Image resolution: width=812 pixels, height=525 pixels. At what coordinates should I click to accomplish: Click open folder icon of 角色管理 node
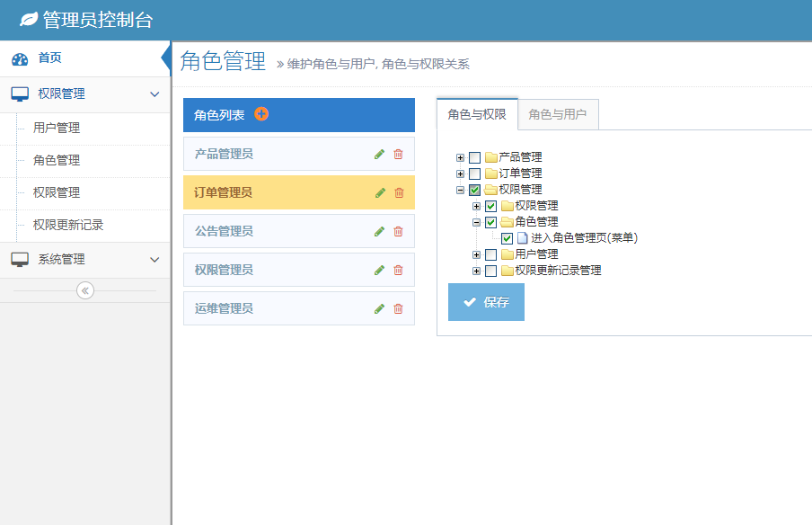coord(507,222)
